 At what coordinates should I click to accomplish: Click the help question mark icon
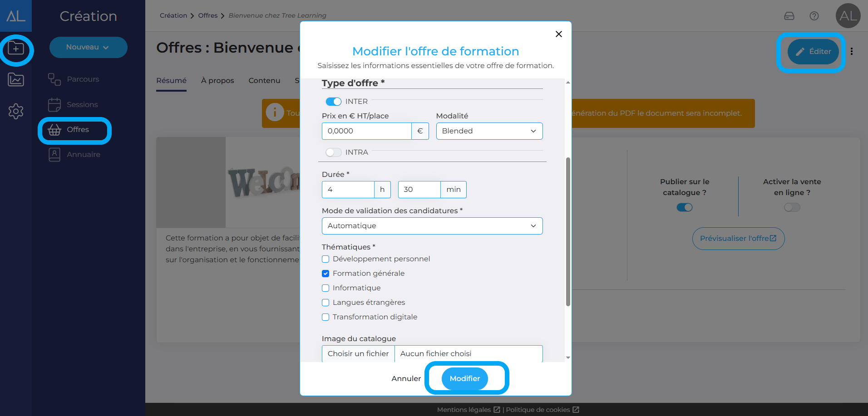(814, 16)
